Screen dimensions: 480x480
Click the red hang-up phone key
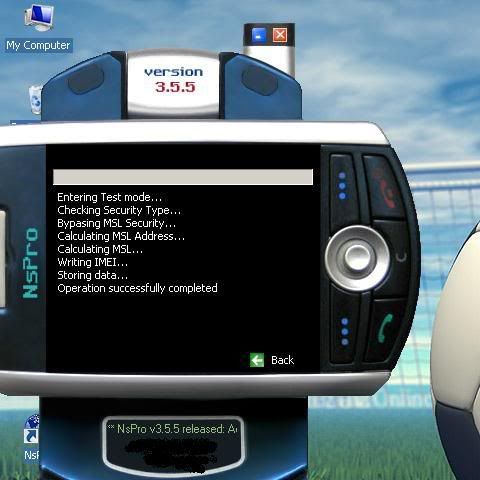pos(385,188)
